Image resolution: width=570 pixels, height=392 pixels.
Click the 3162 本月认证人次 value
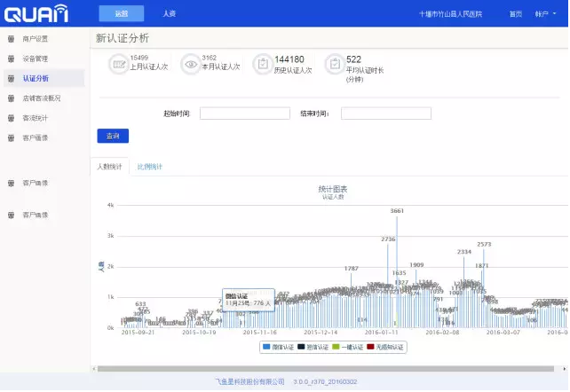[209, 58]
